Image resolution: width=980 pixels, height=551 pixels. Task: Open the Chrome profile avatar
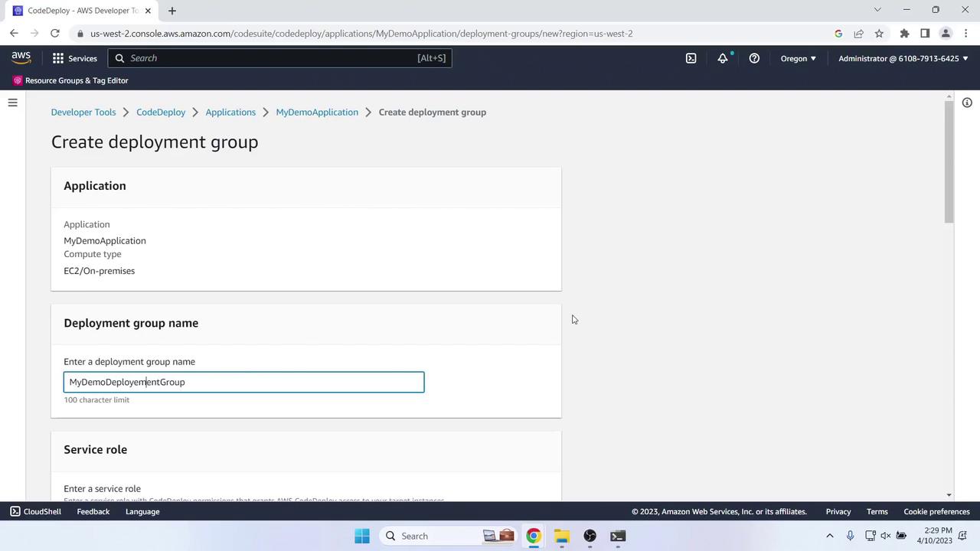coord(946,34)
